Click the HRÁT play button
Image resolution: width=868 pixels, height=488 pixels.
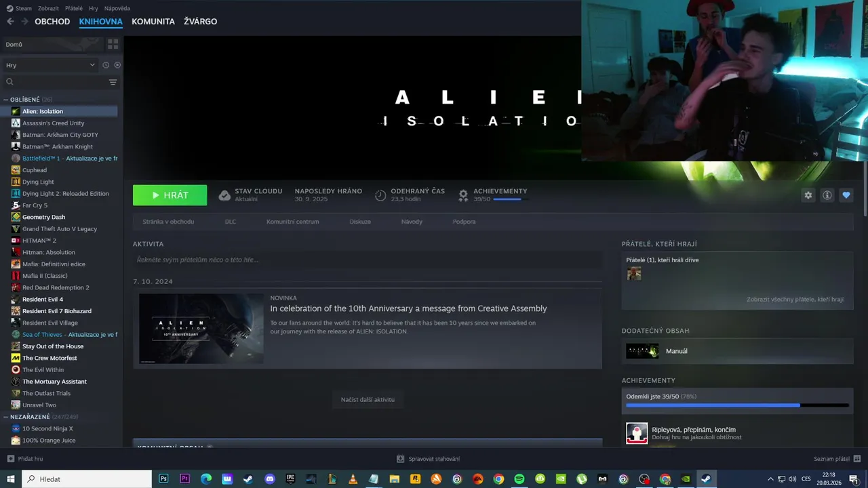170,195
